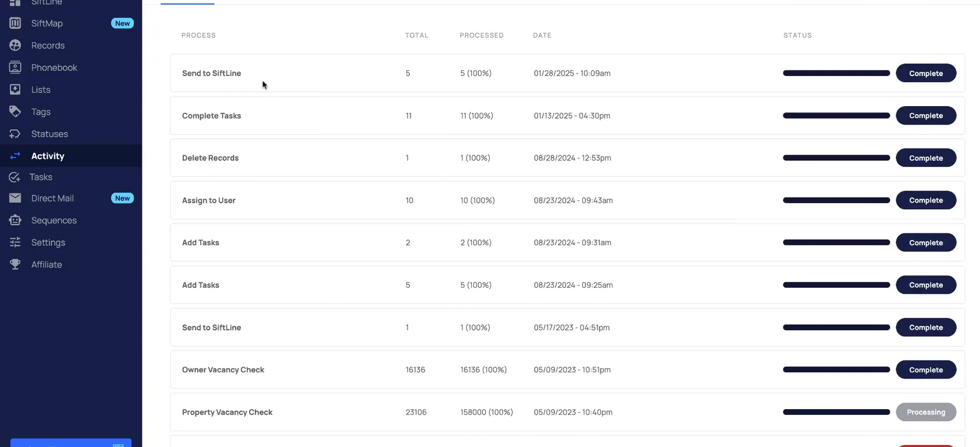Screen dimensions: 980x447
Task: Click Processing button for Property Vacancy Check
Action: pyautogui.click(x=926, y=412)
